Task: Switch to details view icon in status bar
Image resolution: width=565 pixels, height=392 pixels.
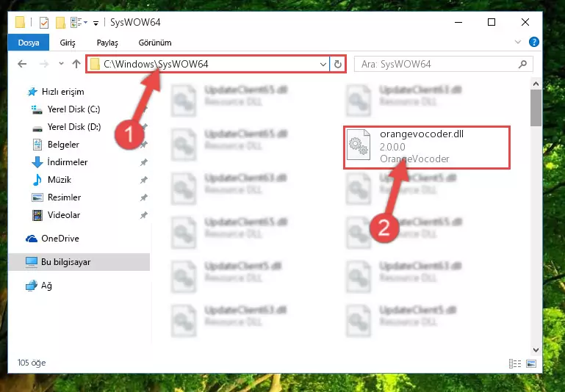Action: [515, 363]
